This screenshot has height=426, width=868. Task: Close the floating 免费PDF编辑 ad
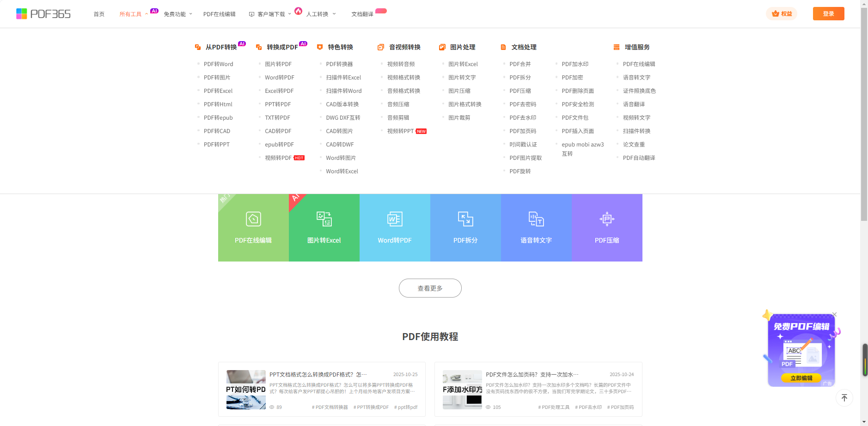tap(834, 315)
